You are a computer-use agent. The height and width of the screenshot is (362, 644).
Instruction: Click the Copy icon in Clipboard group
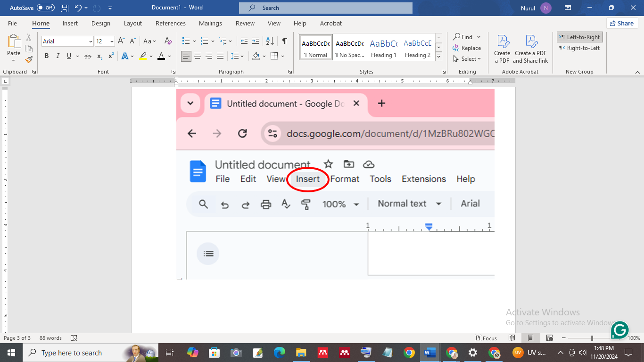[x=29, y=49]
